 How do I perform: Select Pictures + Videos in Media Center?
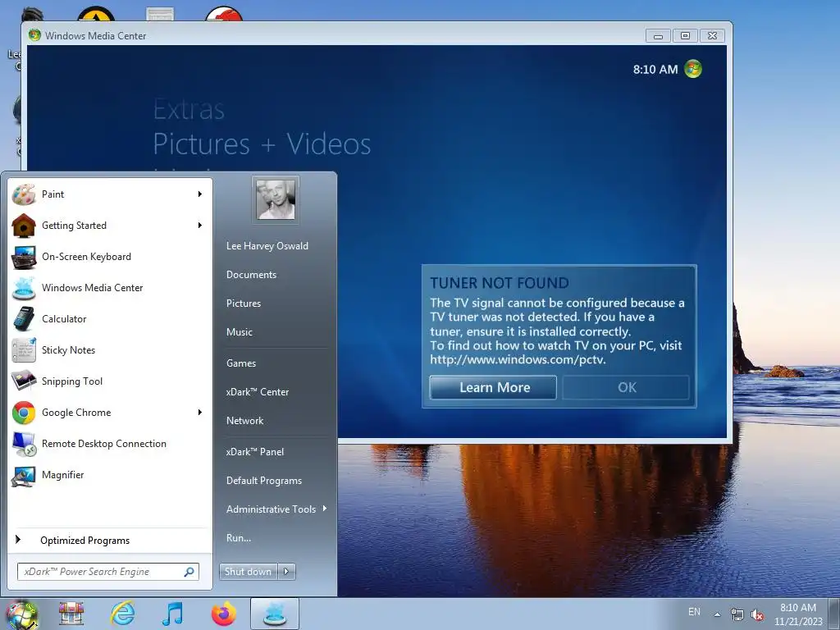[x=262, y=144]
